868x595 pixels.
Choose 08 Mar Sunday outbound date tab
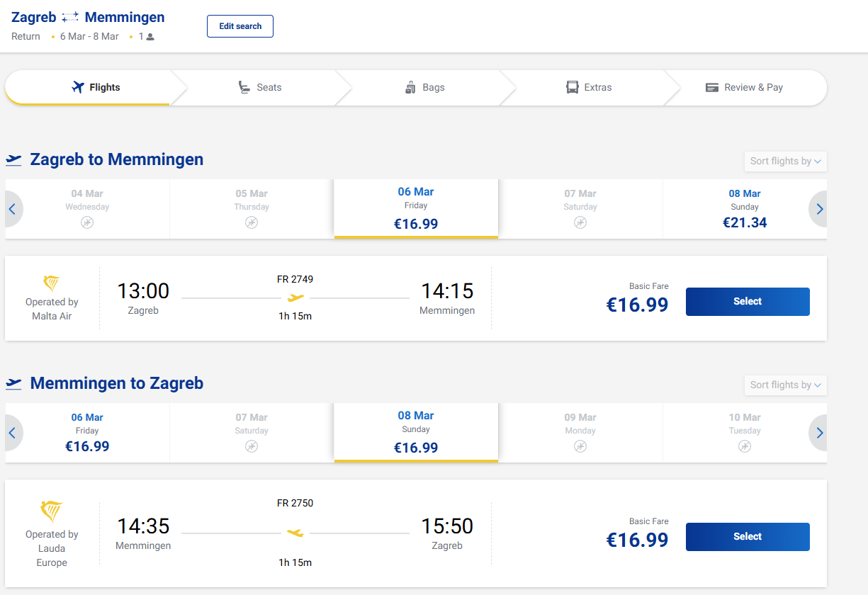coord(744,209)
